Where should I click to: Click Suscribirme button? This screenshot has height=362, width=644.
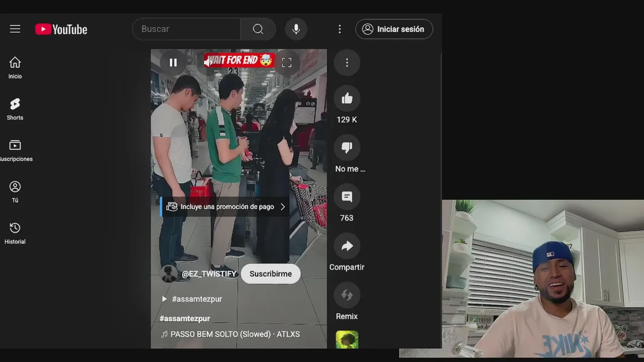coord(271,274)
